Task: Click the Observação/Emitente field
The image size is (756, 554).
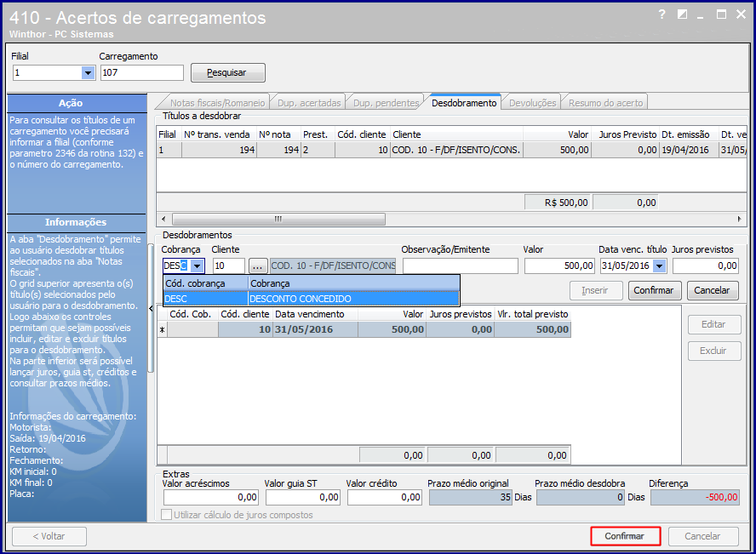Action: (x=461, y=266)
